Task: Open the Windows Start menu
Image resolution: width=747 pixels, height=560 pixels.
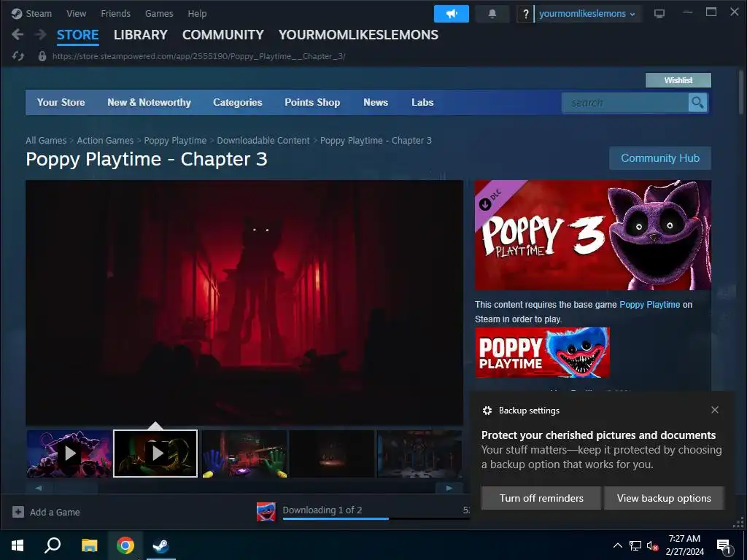Action: click(18, 545)
